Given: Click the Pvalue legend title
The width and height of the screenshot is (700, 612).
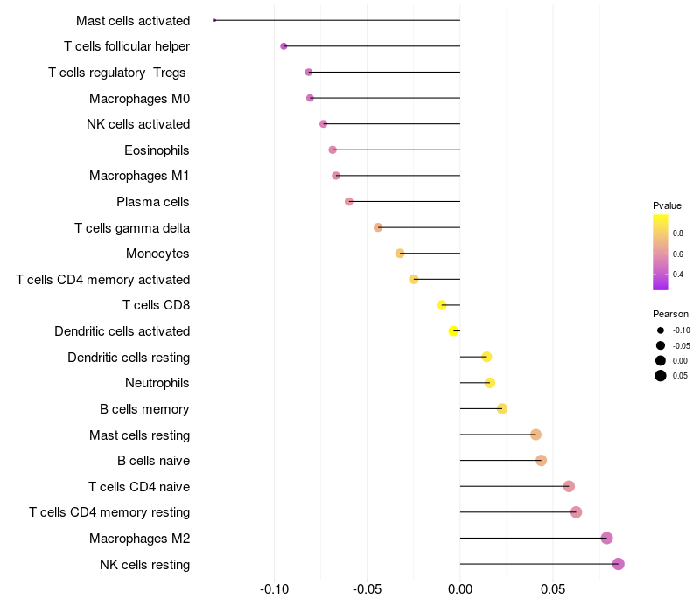Looking at the screenshot, I should pyautogui.click(x=667, y=205).
